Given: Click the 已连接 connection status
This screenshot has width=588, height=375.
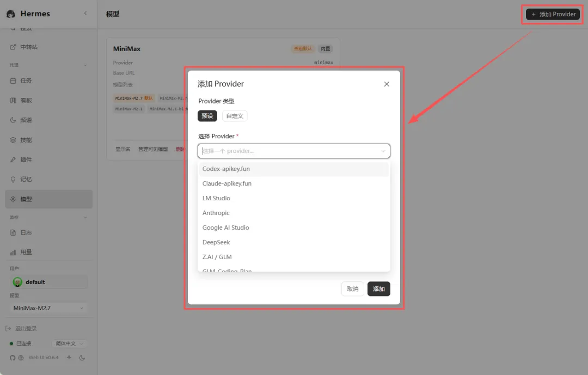Looking at the screenshot, I should [21, 343].
